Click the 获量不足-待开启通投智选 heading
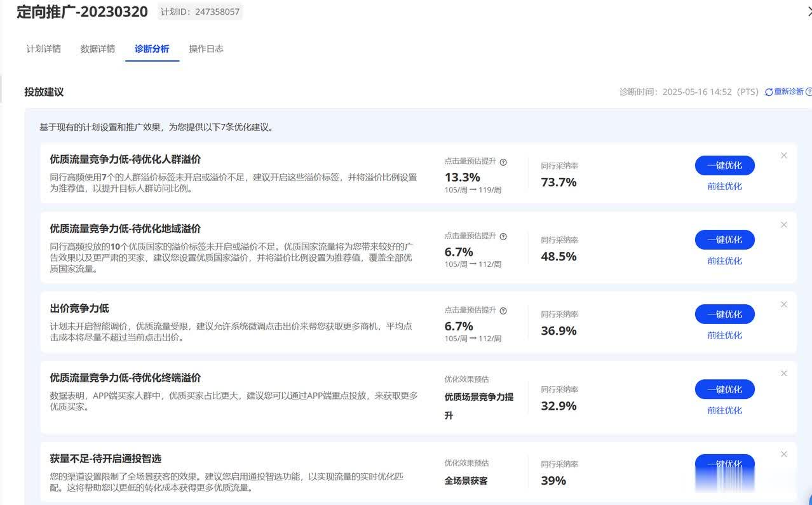Image resolution: width=812 pixels, height=505 pixels. (x=105, y=458)
